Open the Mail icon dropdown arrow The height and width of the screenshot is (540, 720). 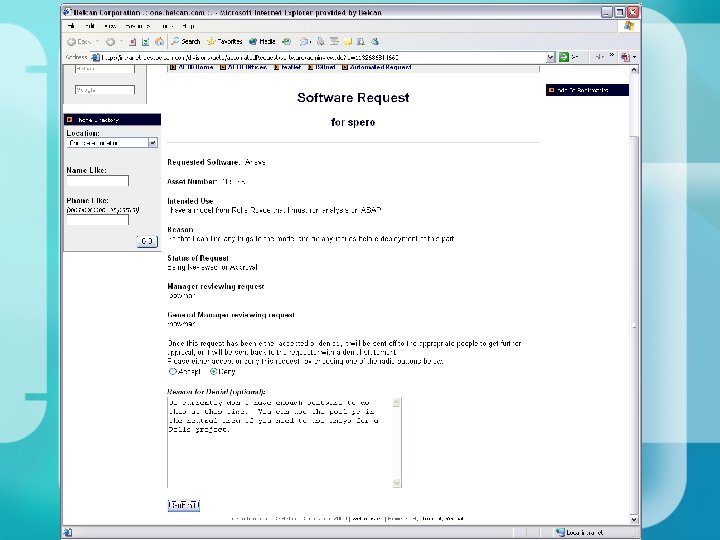point(310,42)
